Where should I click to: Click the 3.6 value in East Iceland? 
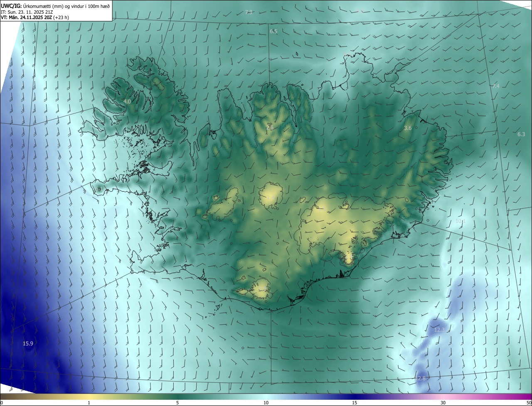(408, 128)
